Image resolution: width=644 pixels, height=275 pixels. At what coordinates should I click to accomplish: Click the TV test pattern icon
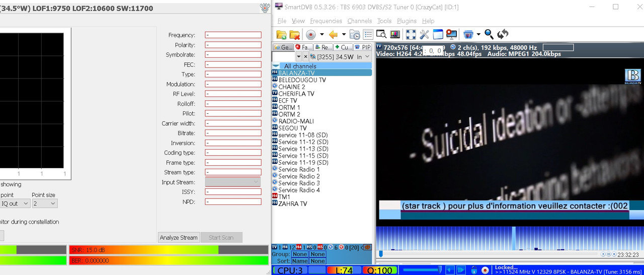[394, 34]
